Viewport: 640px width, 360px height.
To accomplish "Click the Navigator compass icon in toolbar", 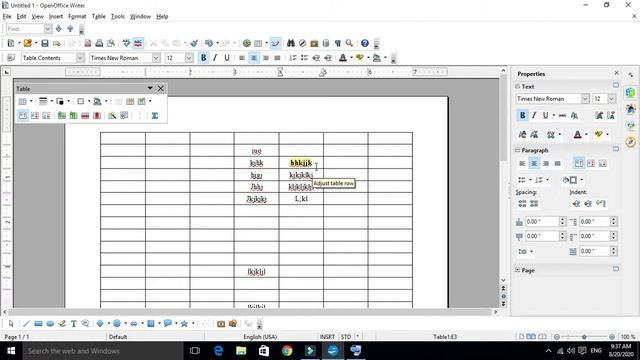I will click(x=302, y=43).
